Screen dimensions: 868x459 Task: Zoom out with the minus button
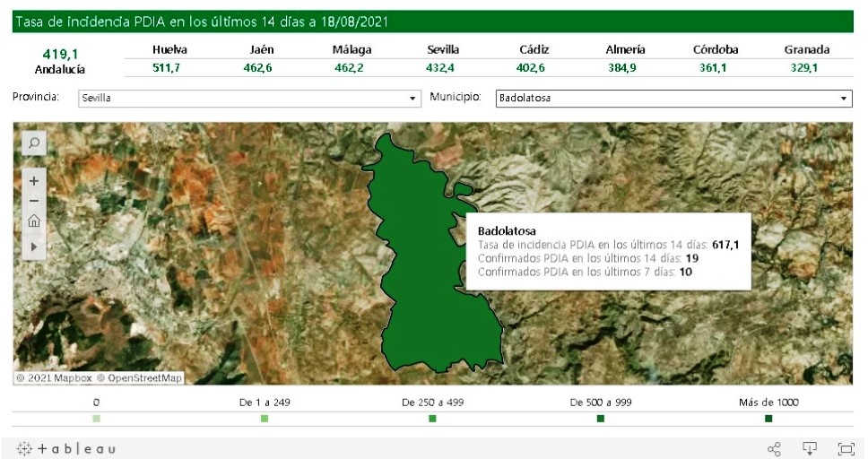(33, 201)
